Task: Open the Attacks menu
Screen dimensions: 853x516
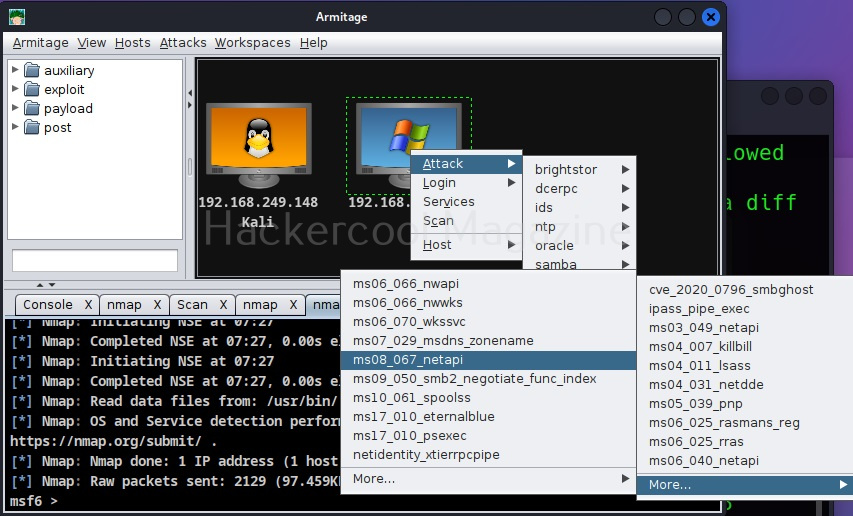Action: coord(183,42)
